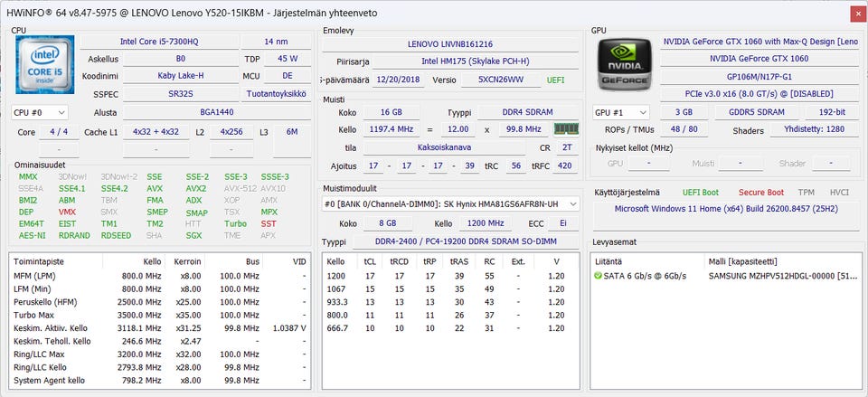The height and width of the screenshot is (397, 868).
Task: Click the Intel Core i5 logo
Action: click(x=45, y=64)
